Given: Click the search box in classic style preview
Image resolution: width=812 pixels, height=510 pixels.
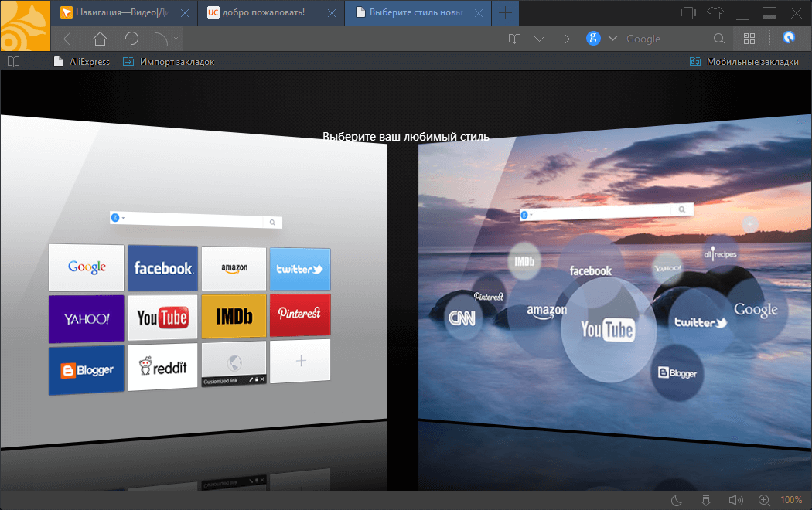Looking at the screenshot, I should click(x=196, y=219).
